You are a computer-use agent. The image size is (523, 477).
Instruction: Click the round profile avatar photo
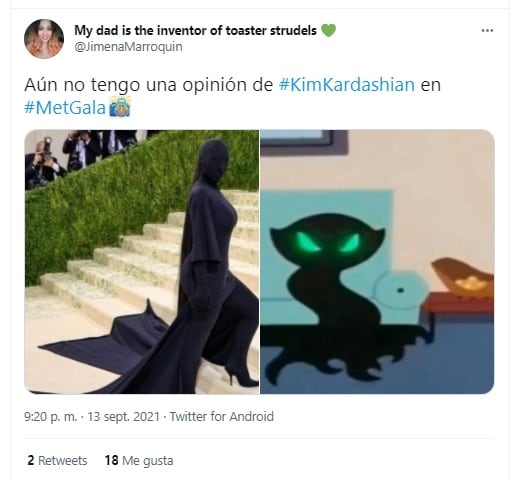click(x=44, y=39)
